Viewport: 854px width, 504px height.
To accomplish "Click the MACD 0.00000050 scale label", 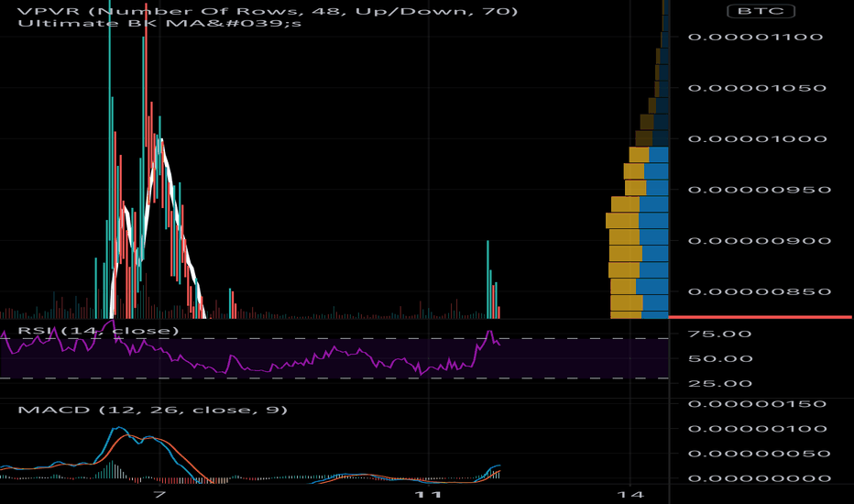I will (760, 454).
